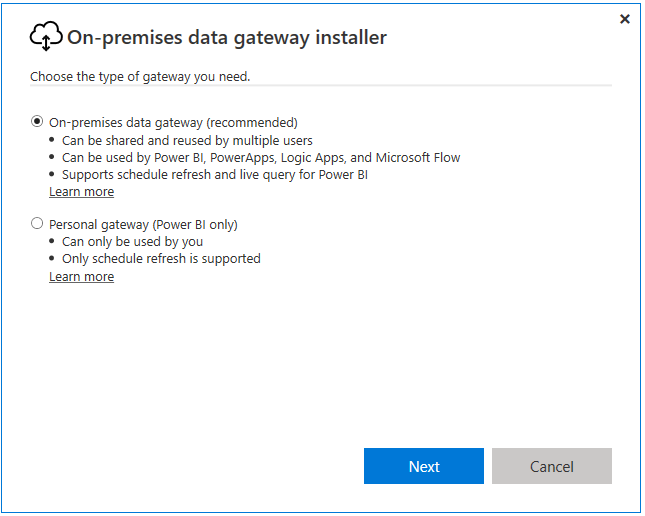Screen dimensions: 645x516
Task: Close the installer with the X button
Action: 624,19
